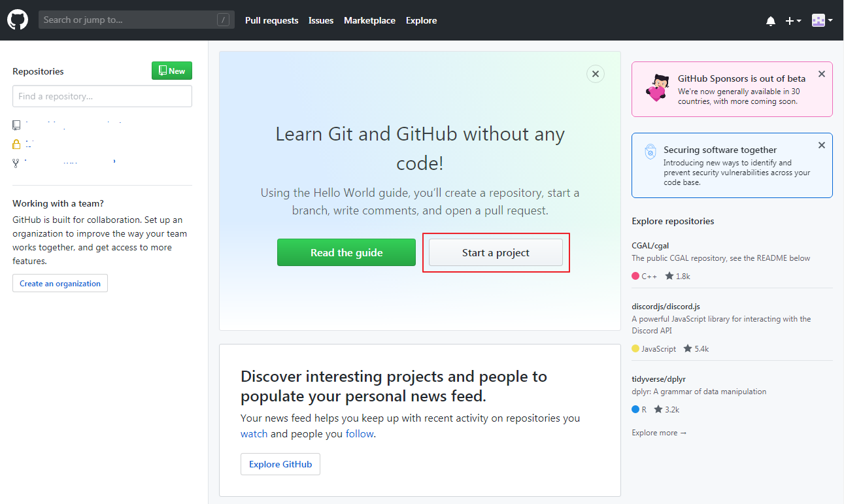844x504 pixels.
Task: Focus the Search or jump to field
Action: (x=136, y=20)
